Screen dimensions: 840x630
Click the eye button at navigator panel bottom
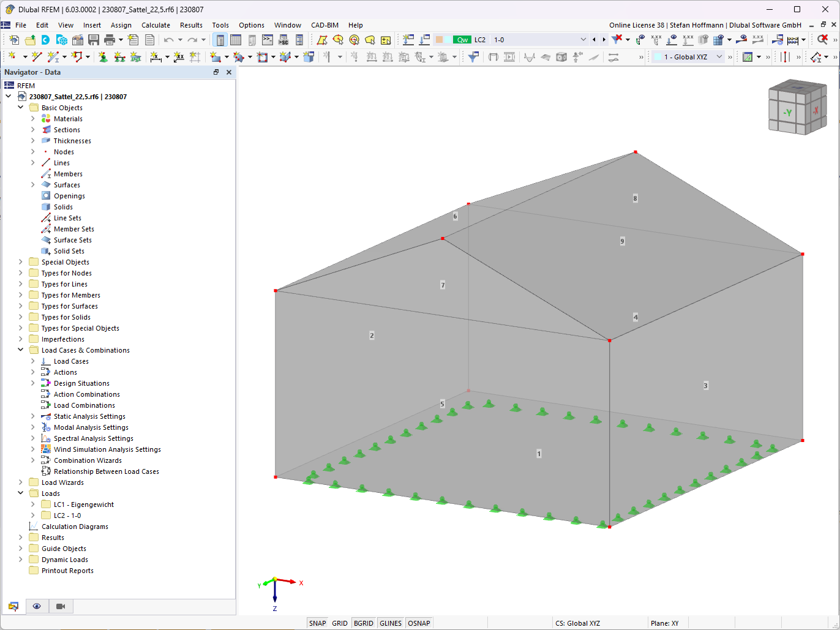click(x=37, y=606)
